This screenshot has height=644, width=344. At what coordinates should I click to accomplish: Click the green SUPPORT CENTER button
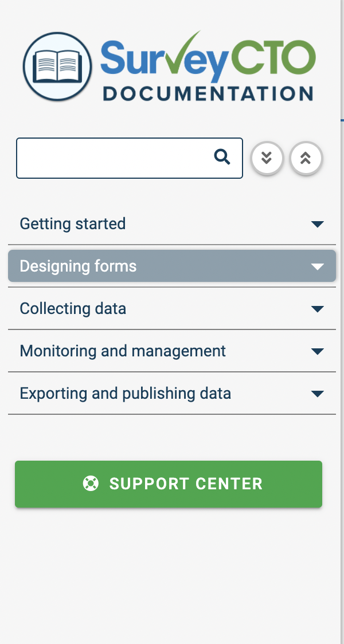tap(169, 484)
